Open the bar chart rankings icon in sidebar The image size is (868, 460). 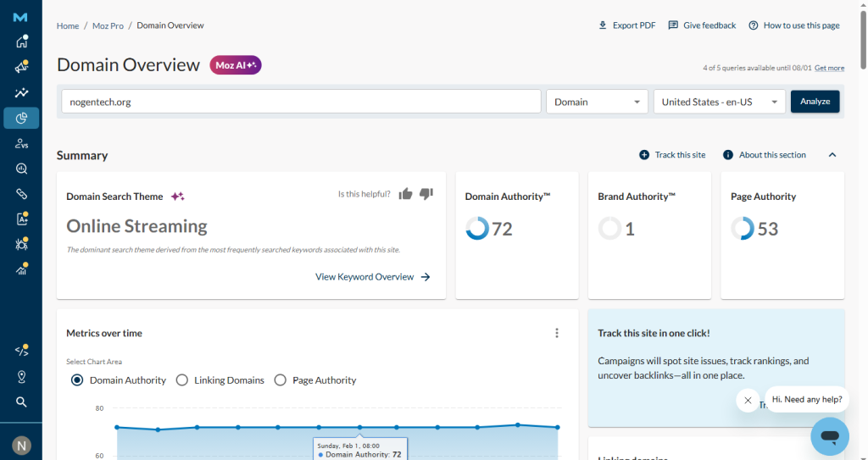point(21,269)
